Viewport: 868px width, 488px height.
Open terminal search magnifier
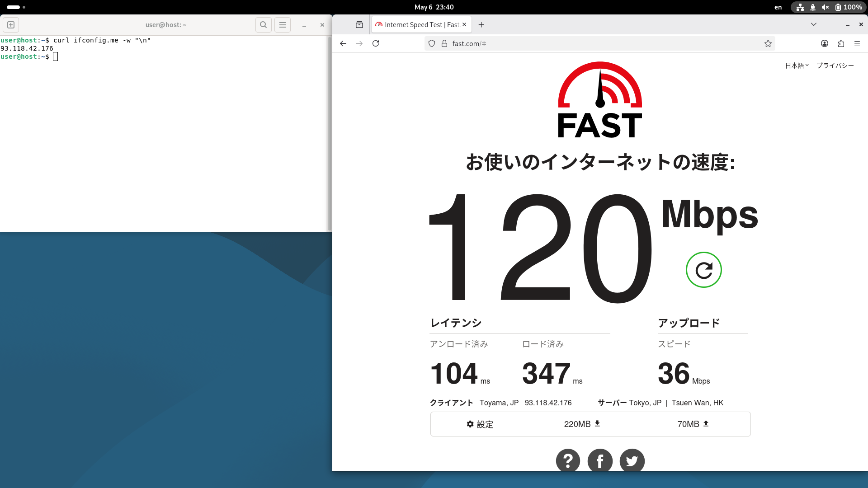click(263, 25)
